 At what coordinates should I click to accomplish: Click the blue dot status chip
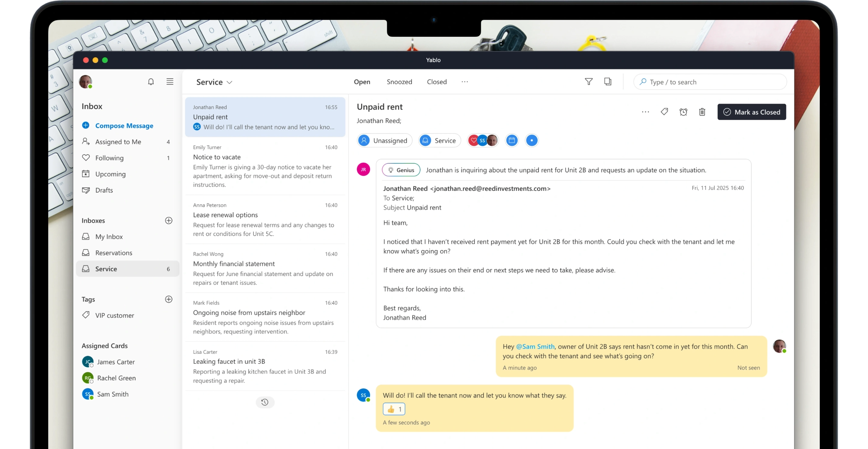pos(532,140)
